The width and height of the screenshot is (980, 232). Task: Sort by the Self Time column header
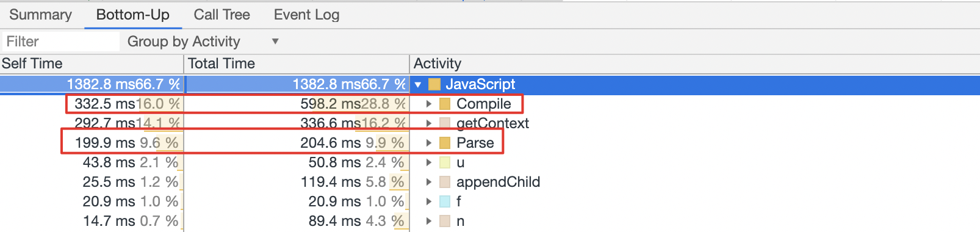point(92,63)
